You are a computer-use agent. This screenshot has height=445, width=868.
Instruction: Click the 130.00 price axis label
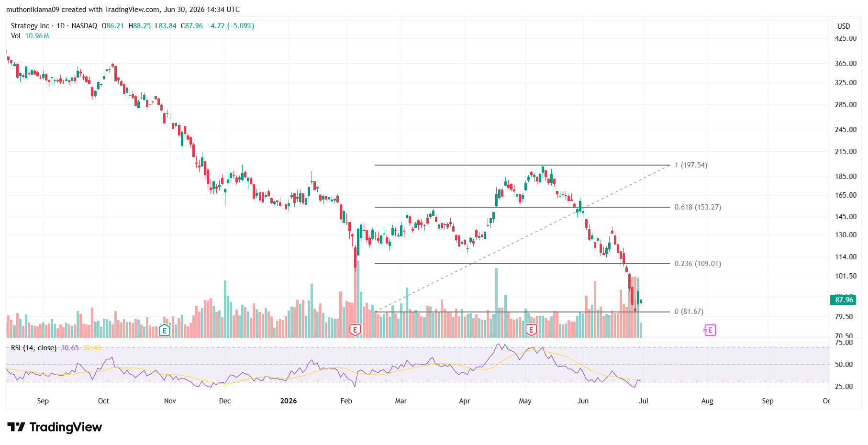pos(846,234)
